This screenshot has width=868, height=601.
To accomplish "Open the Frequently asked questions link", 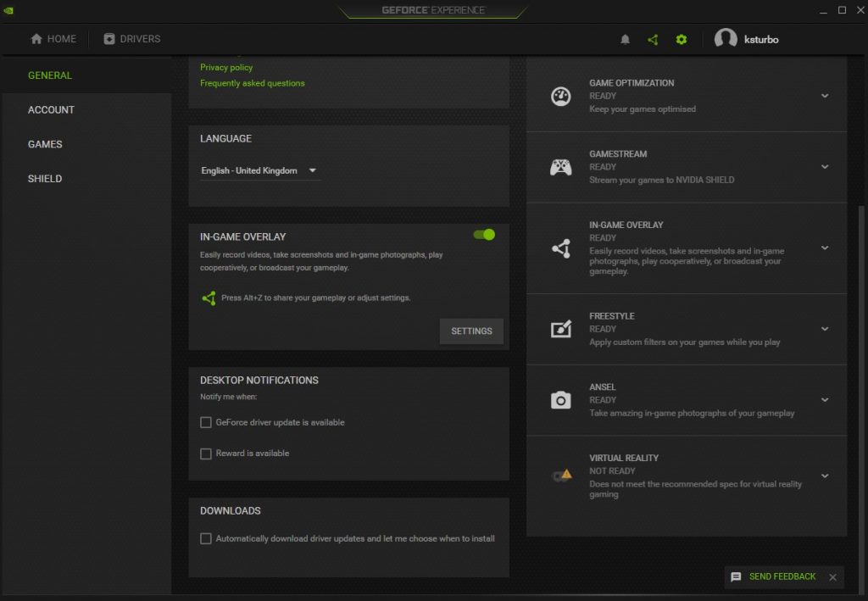I will [252, 83].
